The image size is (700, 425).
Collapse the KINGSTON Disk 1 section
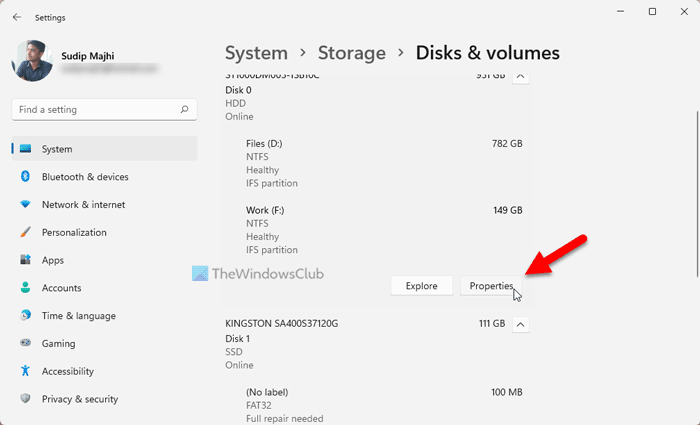point(519,324)
